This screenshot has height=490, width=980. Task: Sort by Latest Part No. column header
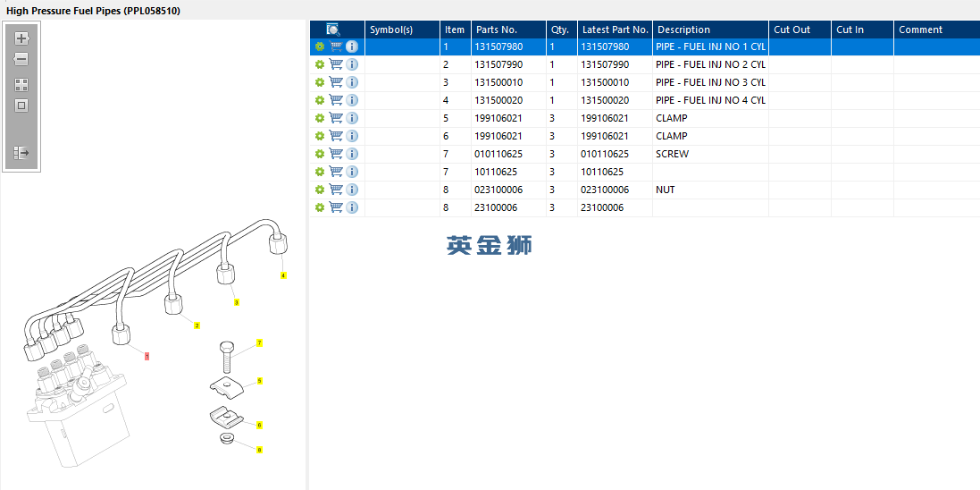[x=615, y=30]
